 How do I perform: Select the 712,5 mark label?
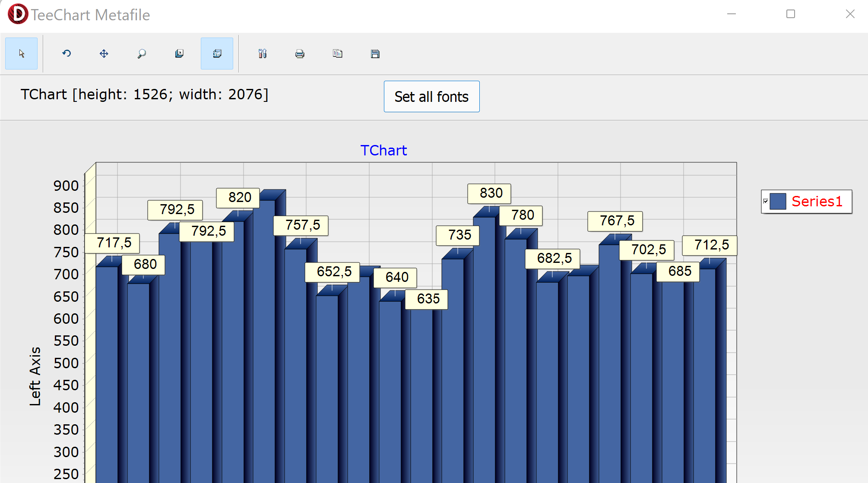pos(710,245)
